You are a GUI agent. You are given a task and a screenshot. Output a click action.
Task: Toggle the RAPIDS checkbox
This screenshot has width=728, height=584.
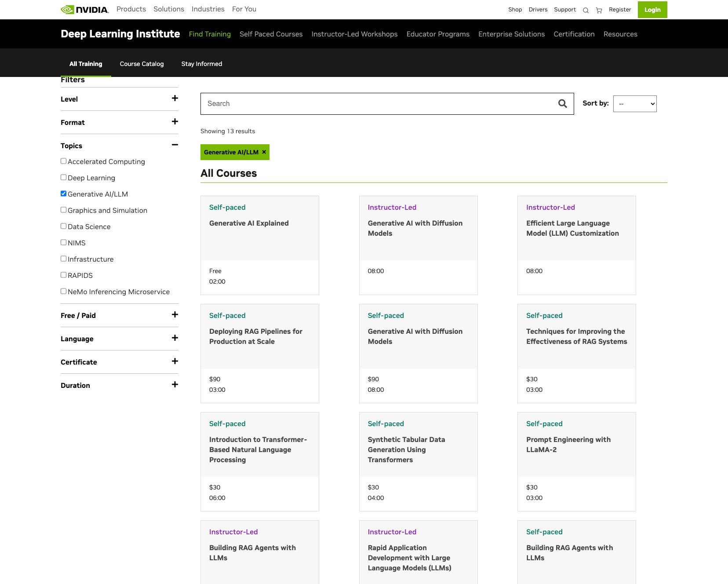[x=64, y=275]
